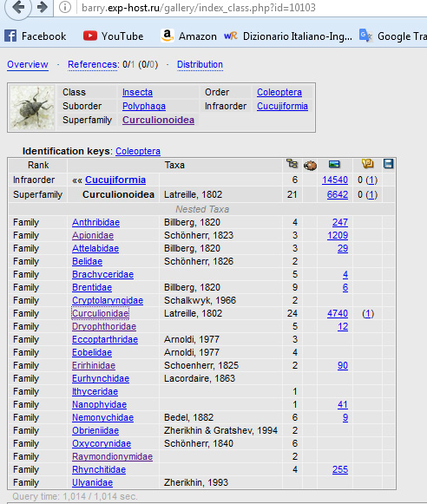427x504 pixels.
Task: Open the 255 photos link for Rhynchitidae
Action: [340, 469]
